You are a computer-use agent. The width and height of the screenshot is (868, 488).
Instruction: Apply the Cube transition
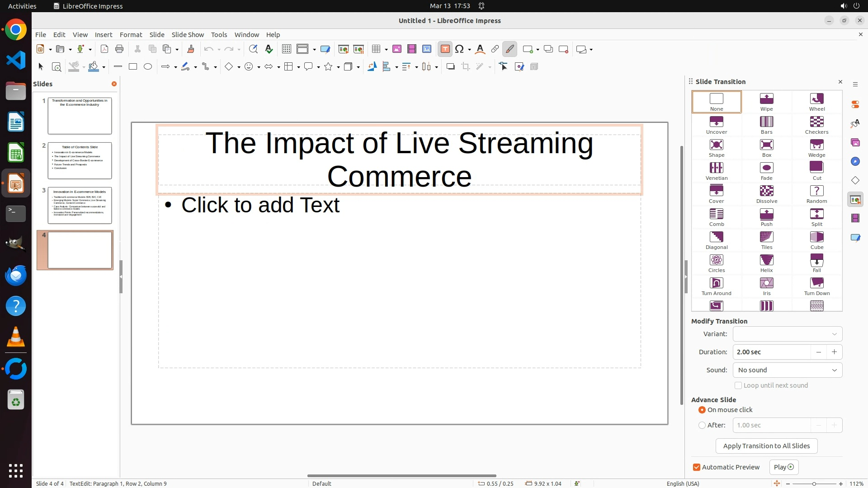(x=816, y=240)
